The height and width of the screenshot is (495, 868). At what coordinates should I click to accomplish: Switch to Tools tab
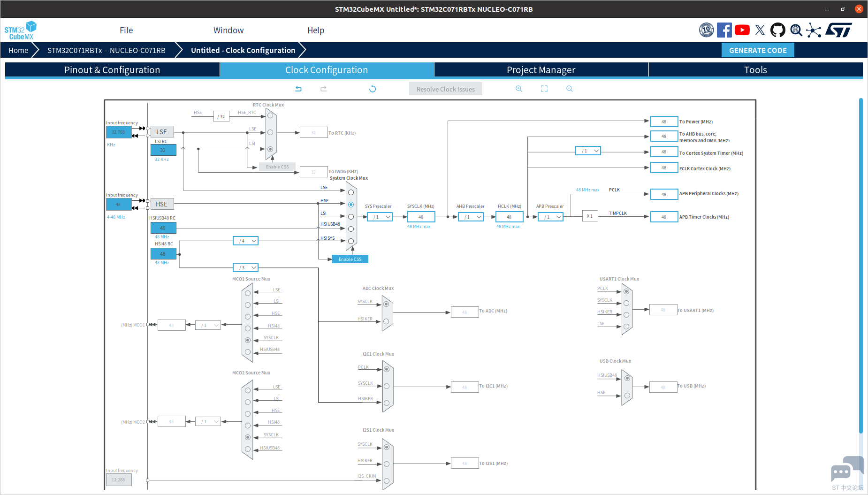(755, 70)
